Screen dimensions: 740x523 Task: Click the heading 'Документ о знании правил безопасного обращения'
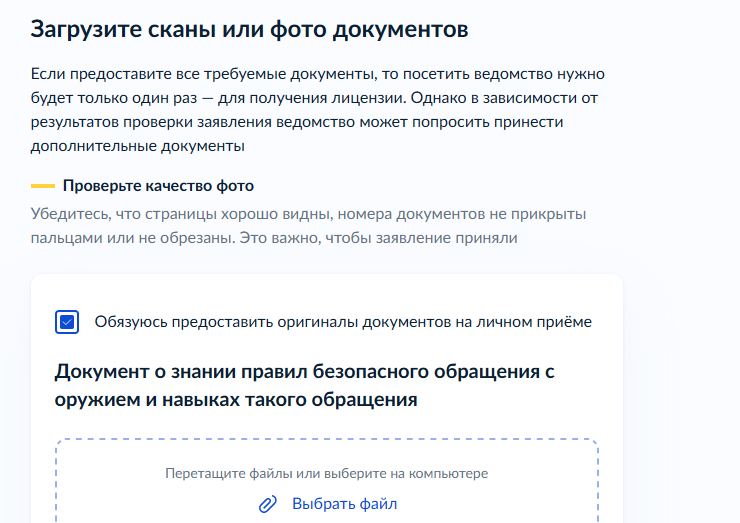coord(304,385)
